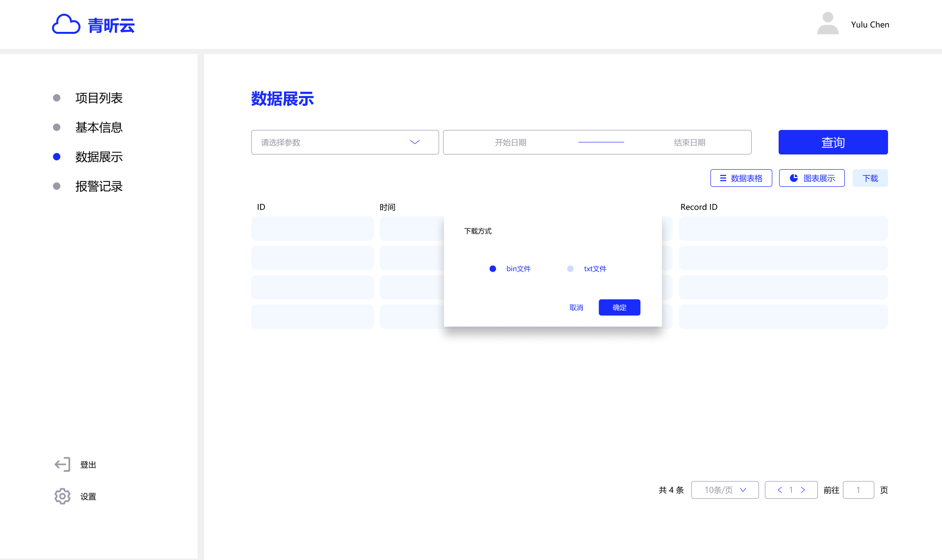
Task: Click the pie chart icon in 图表展示
Action: click(x=793, y=178)
